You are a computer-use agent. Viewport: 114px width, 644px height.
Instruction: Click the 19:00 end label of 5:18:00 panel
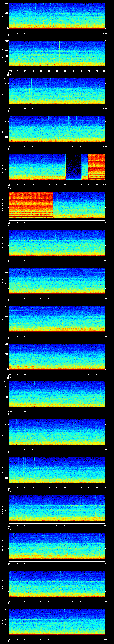coord(105,184)
